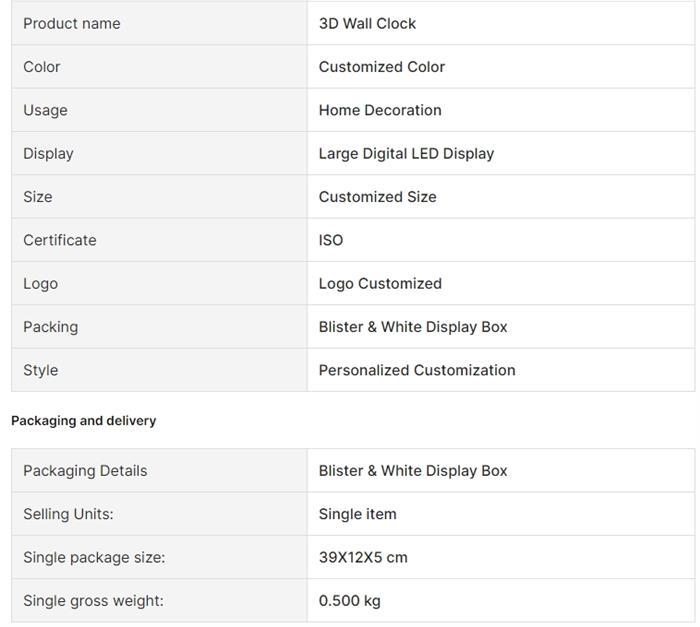Click the "Customized Size" cell
Viewport: 700px width, 627px height.
point(377,197)
